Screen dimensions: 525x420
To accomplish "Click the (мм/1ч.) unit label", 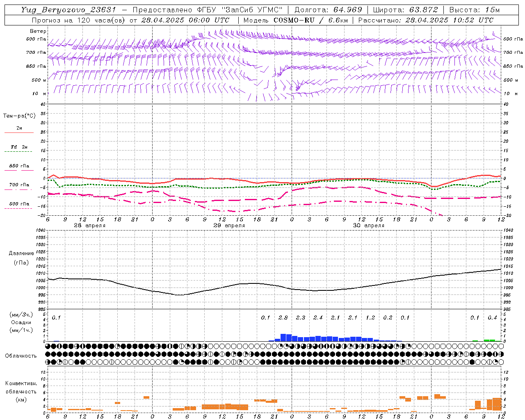I will pos(21,330).
